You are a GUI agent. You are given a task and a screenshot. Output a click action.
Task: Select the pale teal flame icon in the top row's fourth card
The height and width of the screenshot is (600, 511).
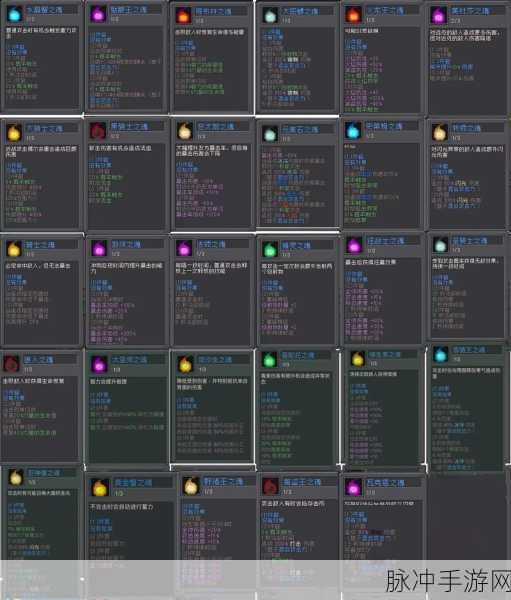[270, 15]
